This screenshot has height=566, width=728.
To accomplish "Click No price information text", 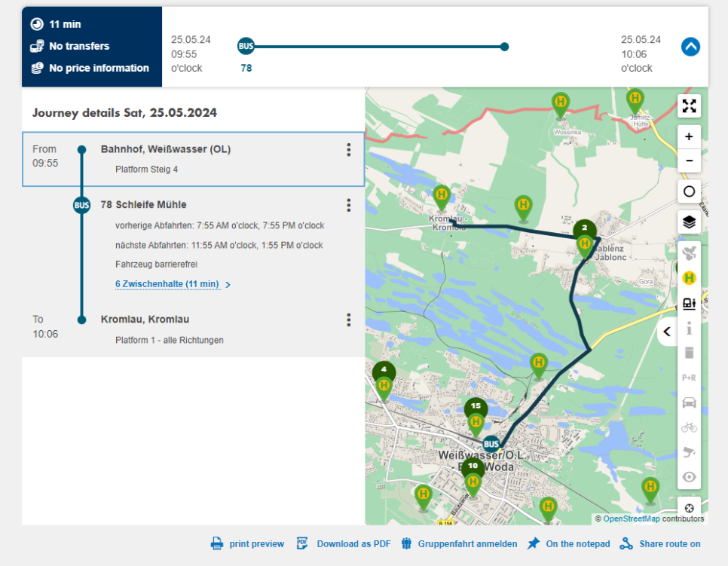I will coord(99,68).
